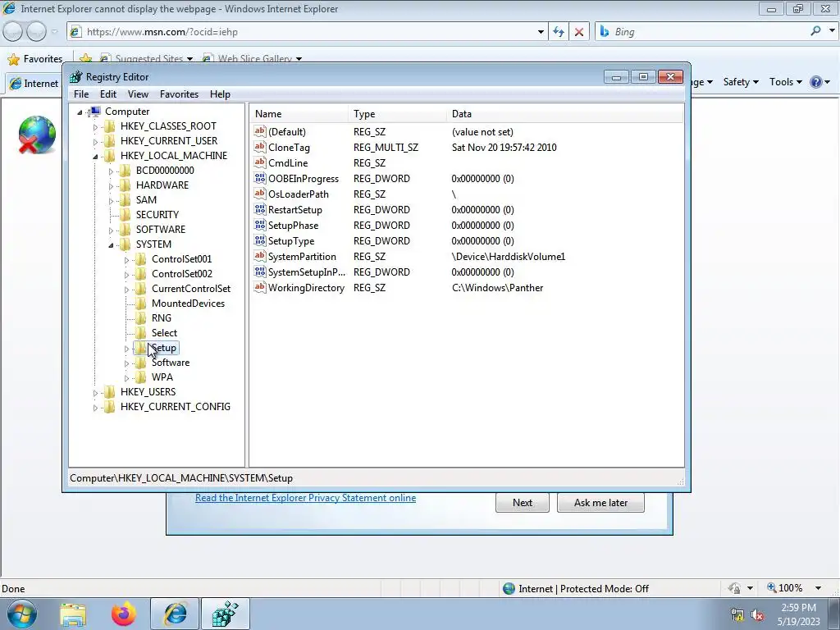Image resolution: width=840 pixels, height=630 pixels.
Task: Open Windows Explorer from the taskbar
Action: (73, 614)
